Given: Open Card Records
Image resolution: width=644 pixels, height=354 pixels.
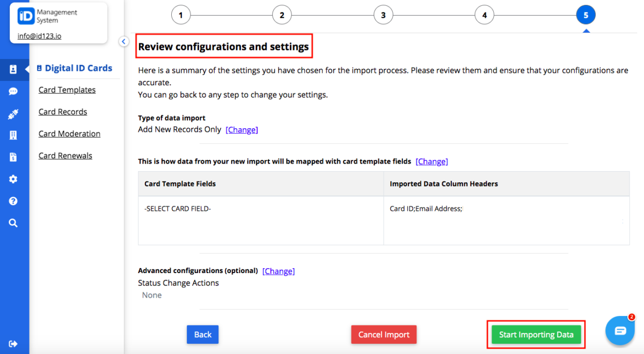Looking at the screenshot, I should point(63,112).
